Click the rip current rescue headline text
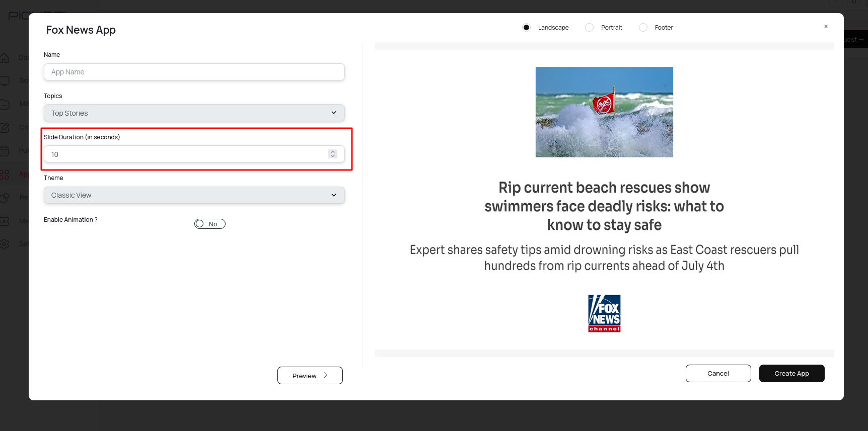 point(604,206)
